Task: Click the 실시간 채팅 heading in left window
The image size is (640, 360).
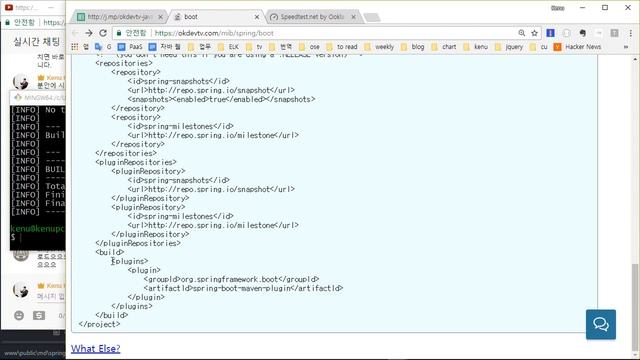Action: pos(36,42)
